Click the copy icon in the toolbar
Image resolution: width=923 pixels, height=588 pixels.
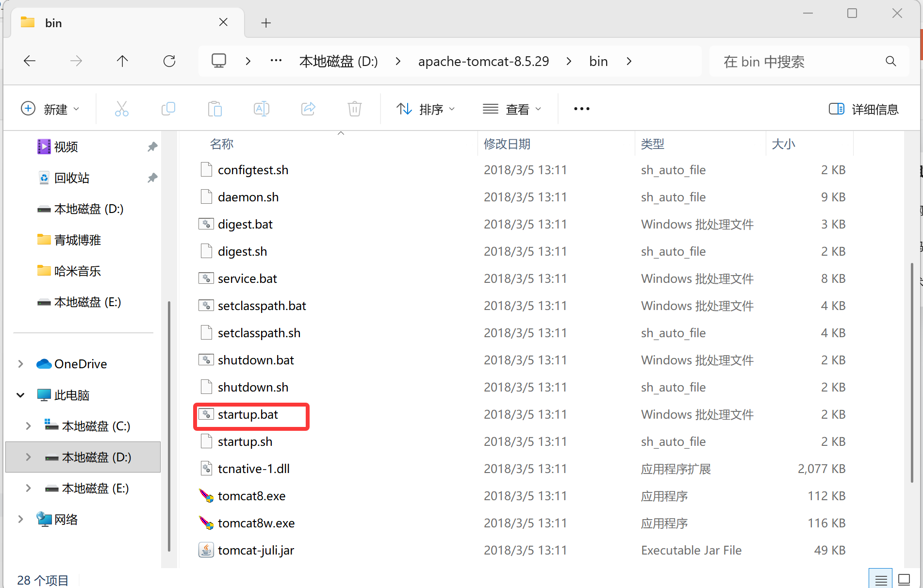point(168,109)
